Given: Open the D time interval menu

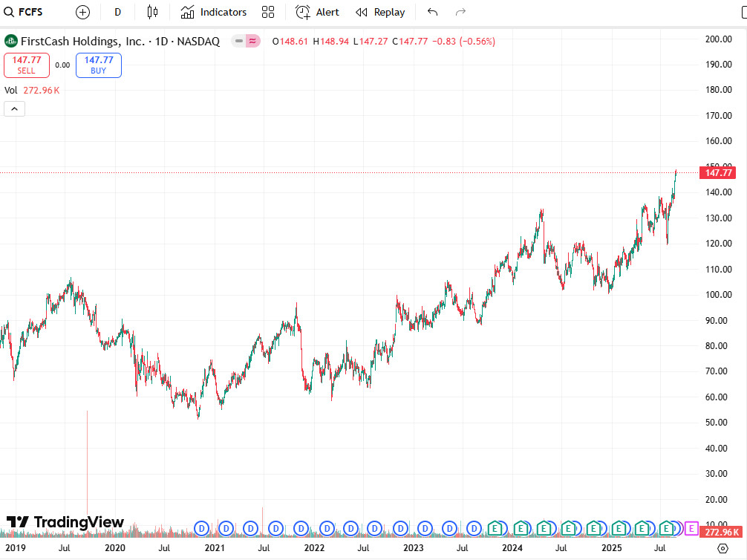Looking at the screenshot, I should [x=117, y=13].
